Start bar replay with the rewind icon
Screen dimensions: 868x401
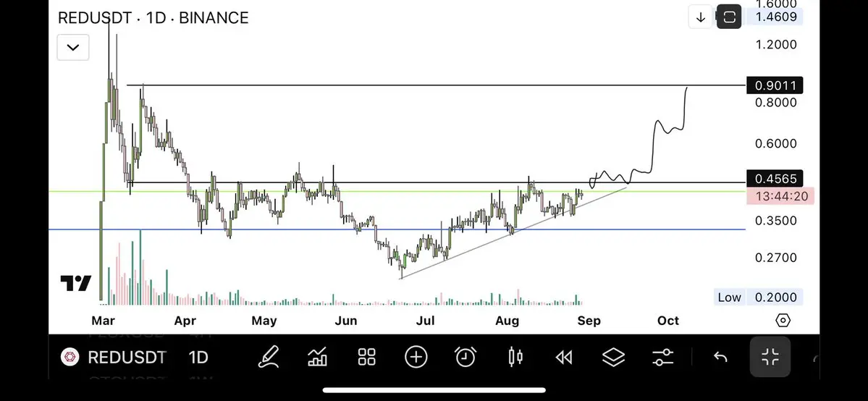(x=563, y=358)
